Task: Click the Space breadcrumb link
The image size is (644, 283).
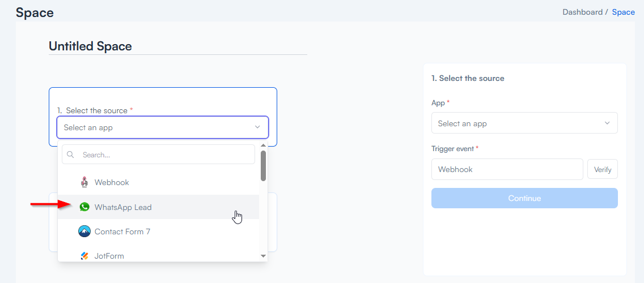Action: pos(623,12)
